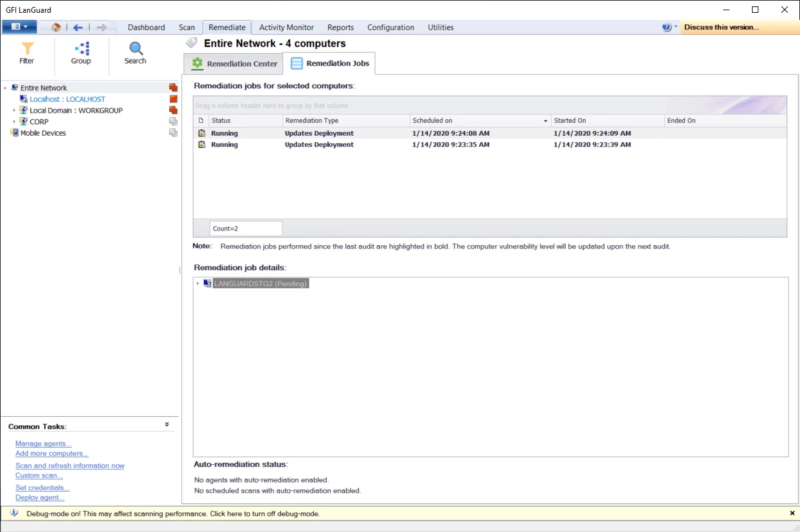Collapse the Common Tasks panel
The height and width of the screenshot is (532, 800).
click(167, 423)
